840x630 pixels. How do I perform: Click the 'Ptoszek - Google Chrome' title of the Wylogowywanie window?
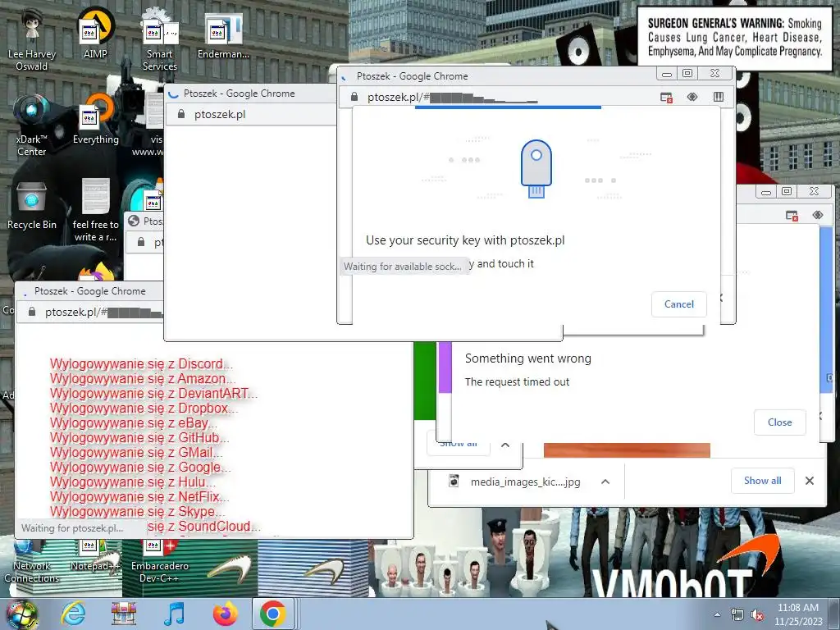(90, 291)
